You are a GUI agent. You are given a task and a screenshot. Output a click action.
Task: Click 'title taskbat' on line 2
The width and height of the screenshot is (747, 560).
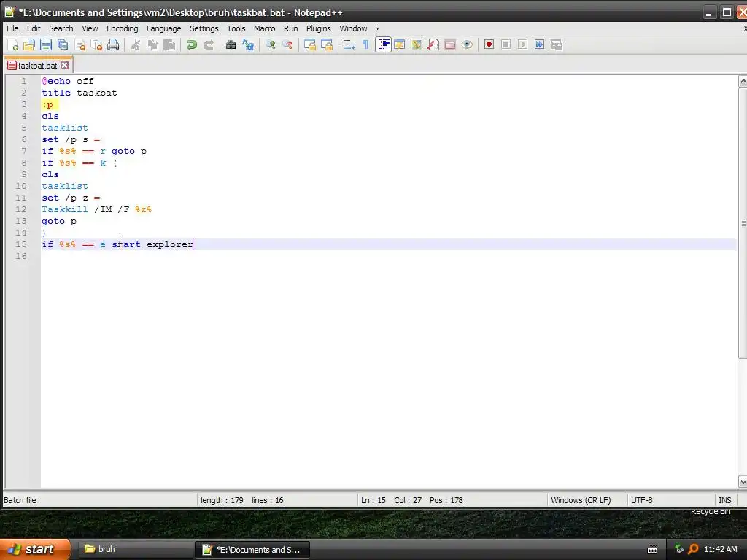click(79, 93)
